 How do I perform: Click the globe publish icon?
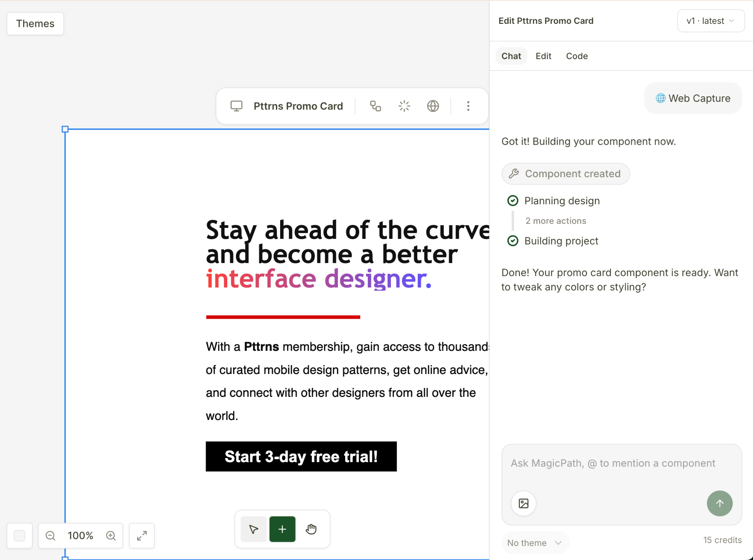433,106
